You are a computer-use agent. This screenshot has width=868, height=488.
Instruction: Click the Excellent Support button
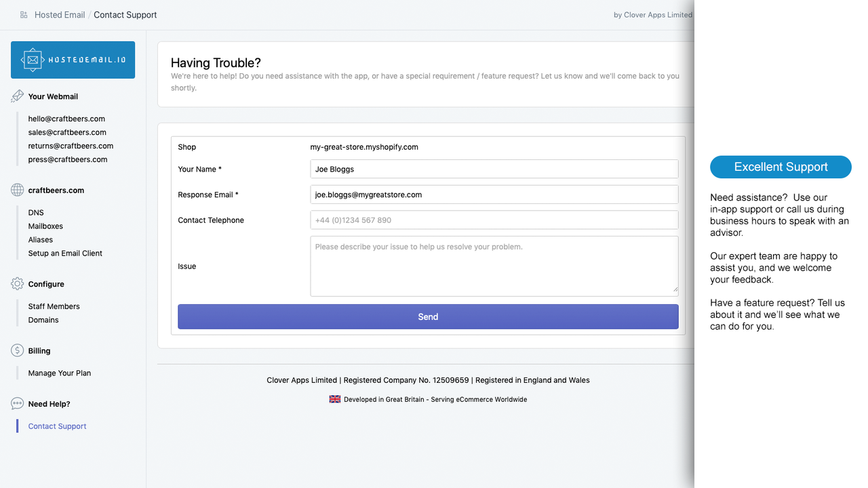tap(781, 167)
